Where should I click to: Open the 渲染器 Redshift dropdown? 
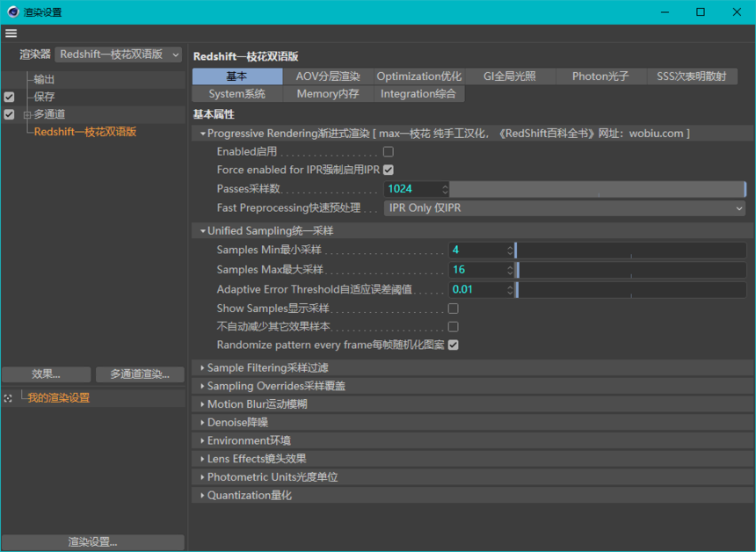[x=119, y=54]
